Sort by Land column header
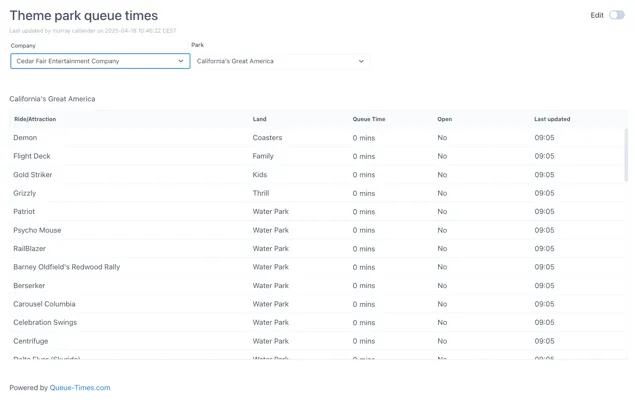The width and height of the screenshot is (635, 400). [260, 119]
